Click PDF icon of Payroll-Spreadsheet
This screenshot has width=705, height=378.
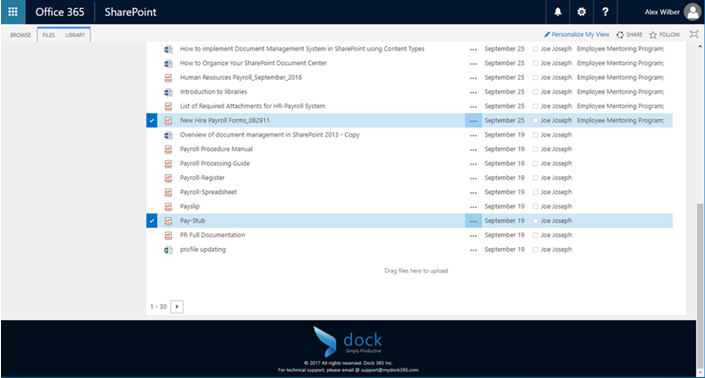click(x=168, y=192)
